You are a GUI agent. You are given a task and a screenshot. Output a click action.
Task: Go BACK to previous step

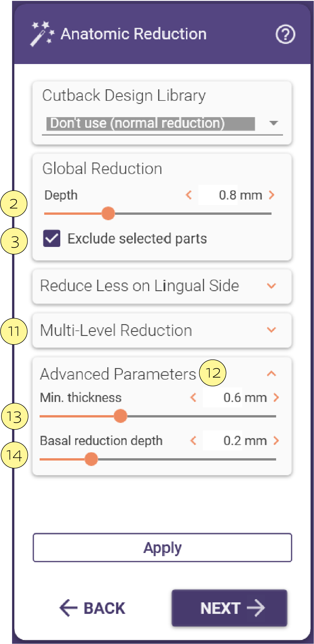pyautogui.click(x=92, y=608)
